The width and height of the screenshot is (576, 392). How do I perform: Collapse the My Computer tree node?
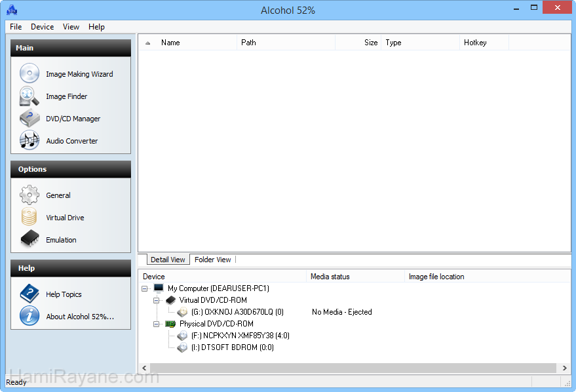click(145, 288)
